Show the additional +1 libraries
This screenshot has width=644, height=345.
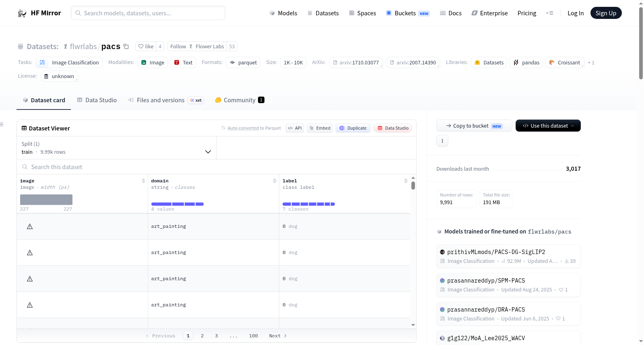coord(591,62)
